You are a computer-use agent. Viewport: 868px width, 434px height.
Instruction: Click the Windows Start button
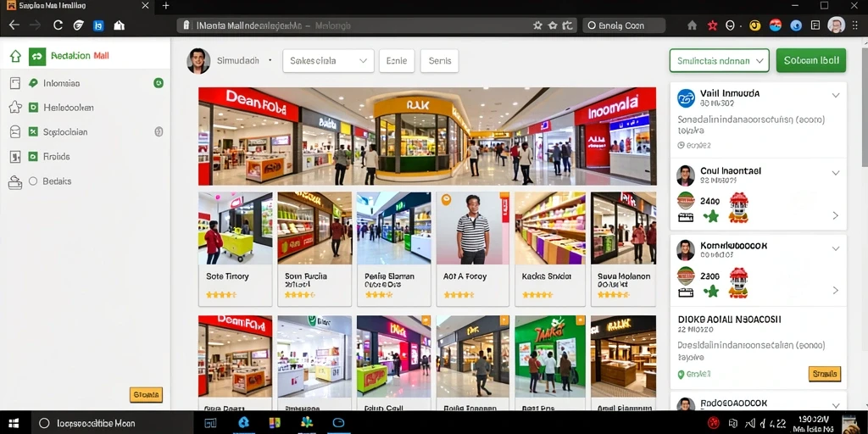click(14, 424)
